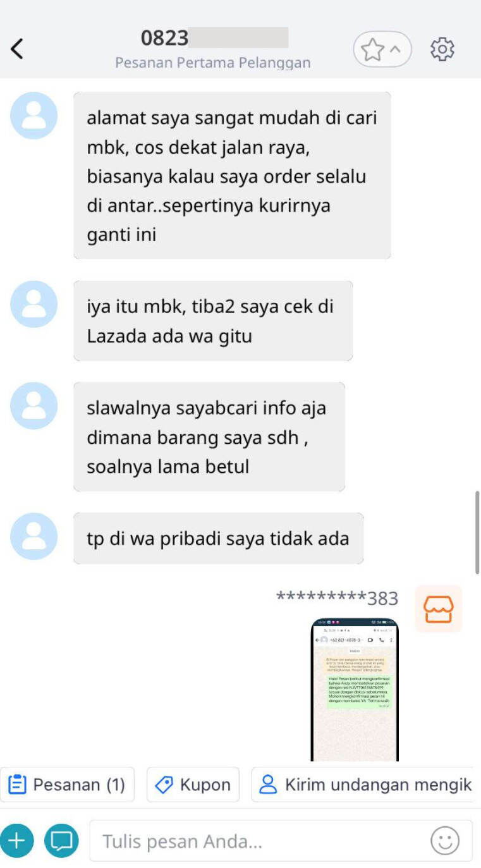Open the plus attachment button
The width and height of the screenshot is (481, 868).
coord(16,841)
